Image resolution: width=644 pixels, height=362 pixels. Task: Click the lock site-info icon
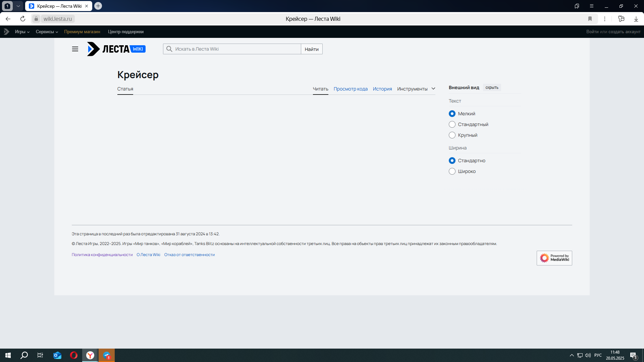click(36, 19)
